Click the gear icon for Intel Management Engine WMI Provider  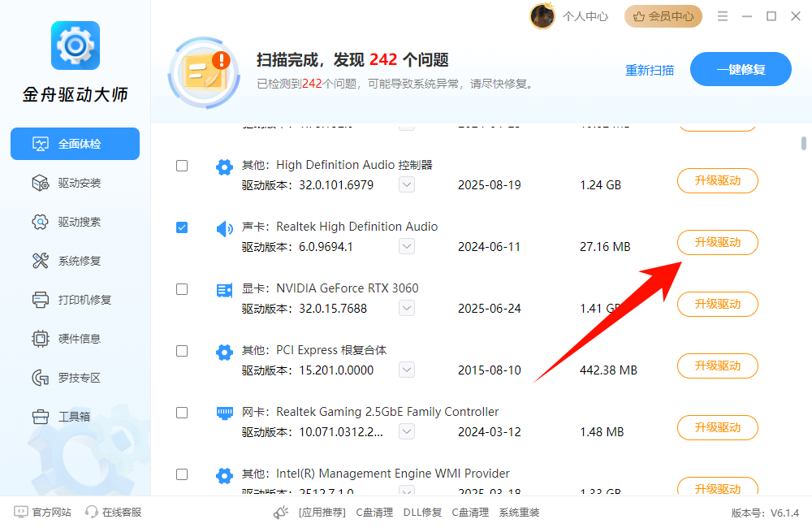coord(224,476)
